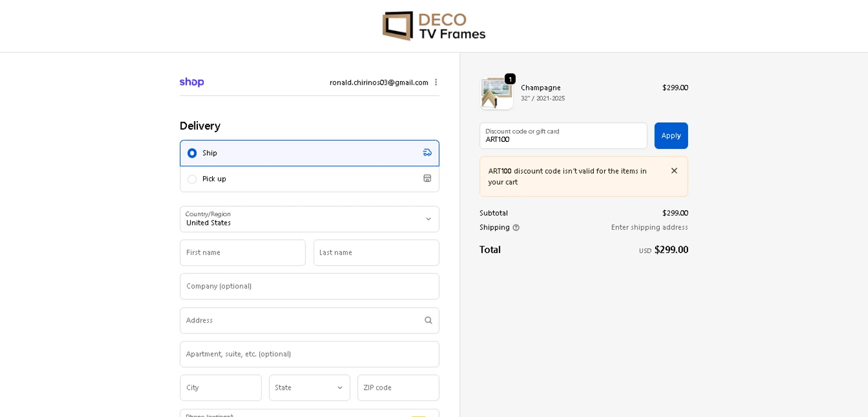Image resolution: width=868 pixels, height=417 pixels.
Task: Click the Discount code or gift card field
Action: point(562,136)
